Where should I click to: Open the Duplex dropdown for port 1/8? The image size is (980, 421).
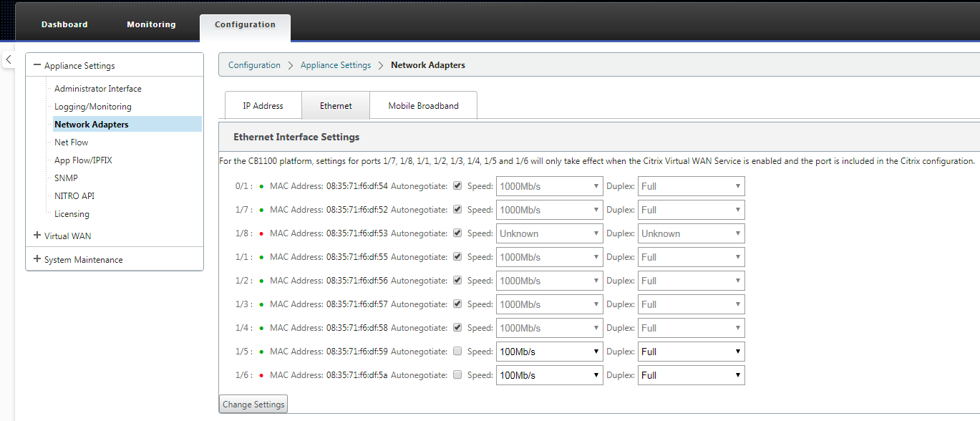(x=692, y=233)
